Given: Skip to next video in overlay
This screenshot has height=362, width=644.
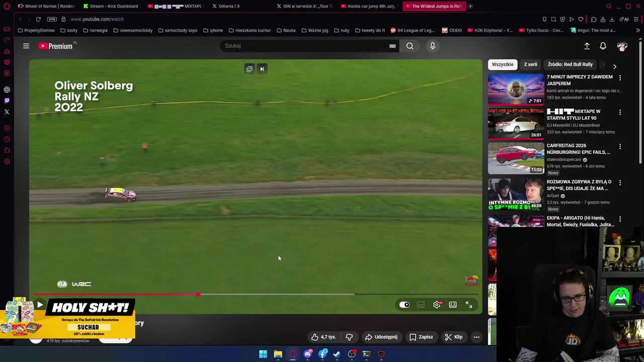Looking at the screenshot, I should [262, 69].
